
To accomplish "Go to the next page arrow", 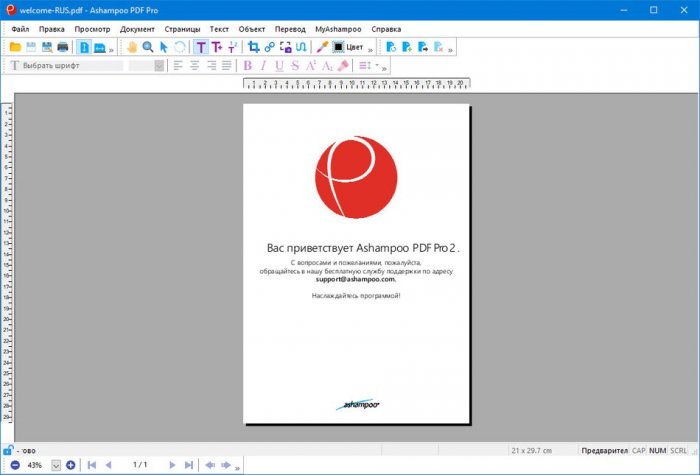I will click(172, 465).
